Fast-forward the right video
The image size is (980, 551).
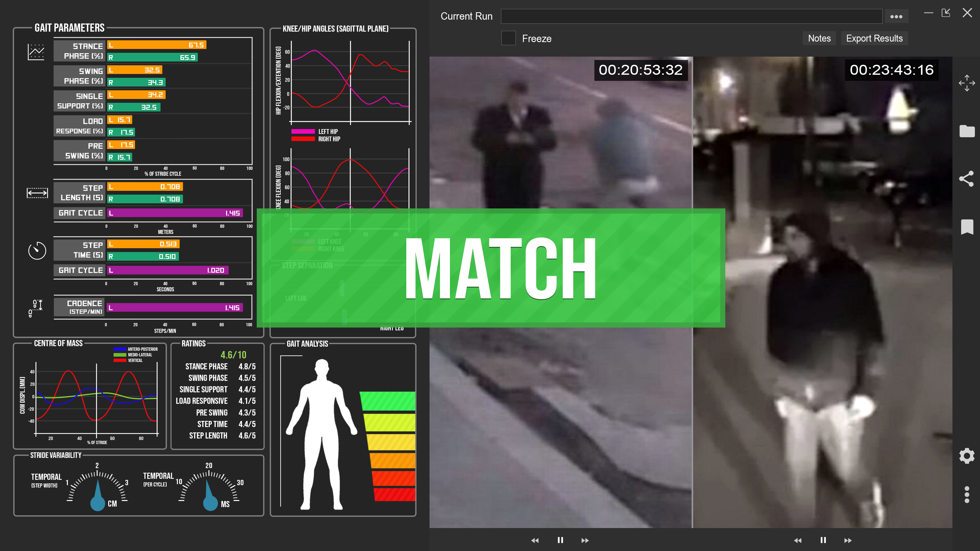[848, 540]
